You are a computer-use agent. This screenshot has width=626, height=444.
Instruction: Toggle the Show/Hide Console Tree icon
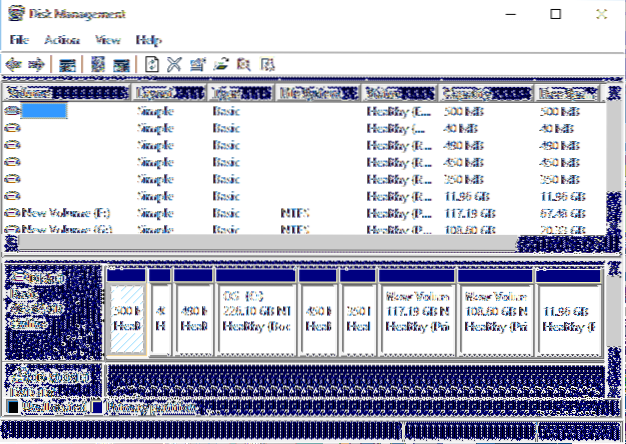[x=67, y=64]
